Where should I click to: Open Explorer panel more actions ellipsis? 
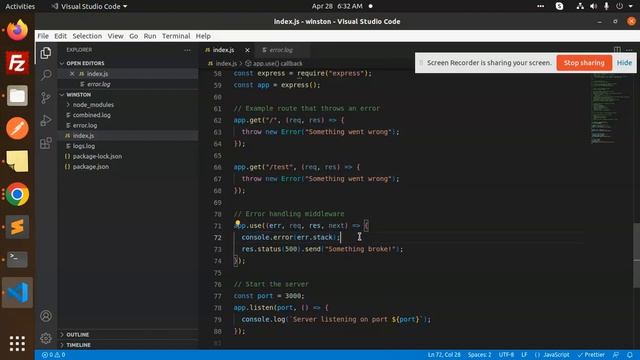(x=187, y=50)
